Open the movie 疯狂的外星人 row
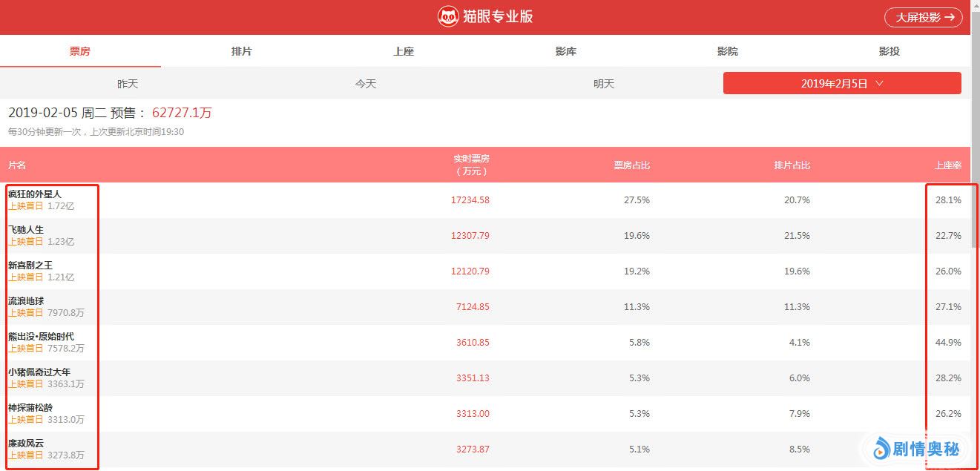 coord(36,194)
